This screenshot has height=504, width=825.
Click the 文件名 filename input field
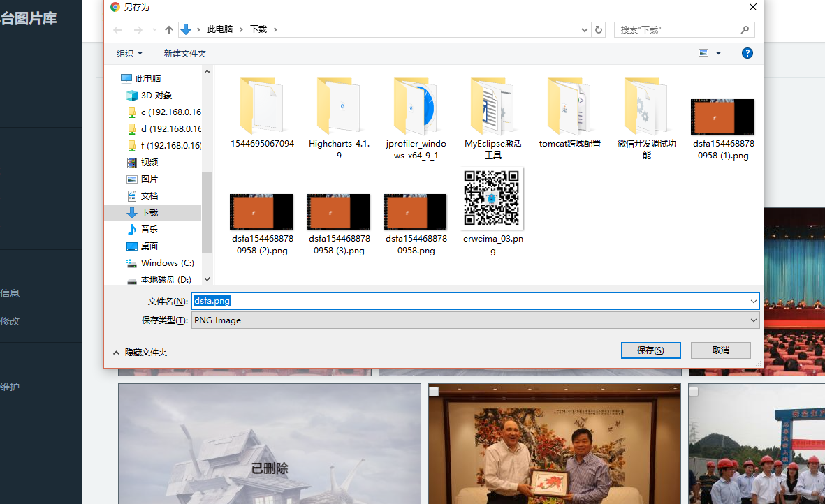coord(471,301)
